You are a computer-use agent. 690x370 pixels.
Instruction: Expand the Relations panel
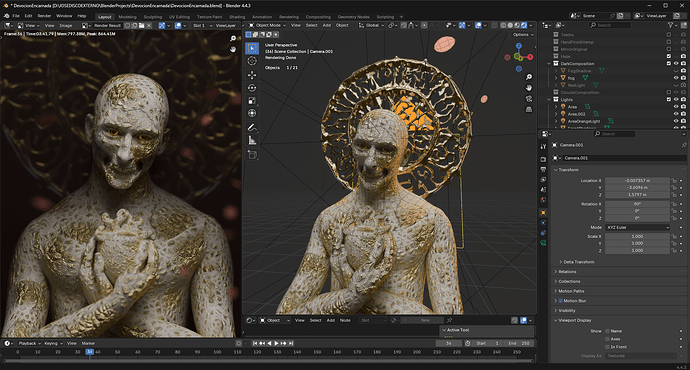(x=618, y=271)
